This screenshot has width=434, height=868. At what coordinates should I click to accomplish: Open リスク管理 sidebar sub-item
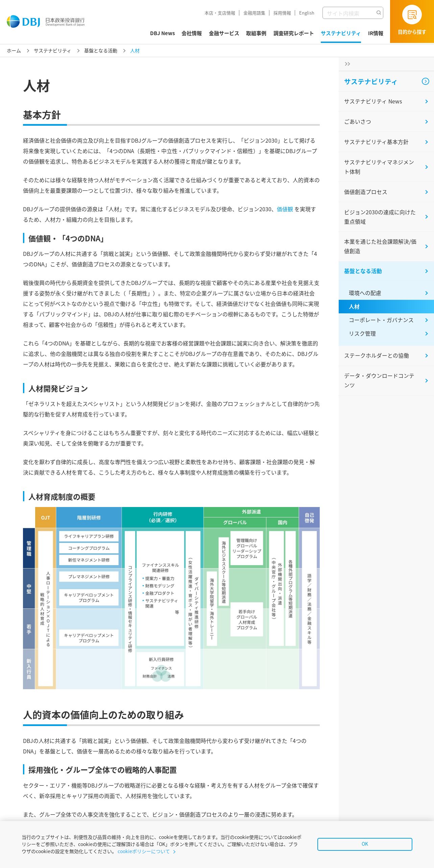coord(386,334)
